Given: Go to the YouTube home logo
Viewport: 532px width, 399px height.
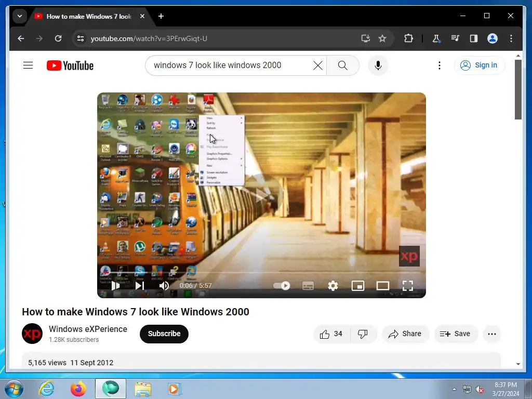Looking at the screenshot, I should [x=70, y=65].
